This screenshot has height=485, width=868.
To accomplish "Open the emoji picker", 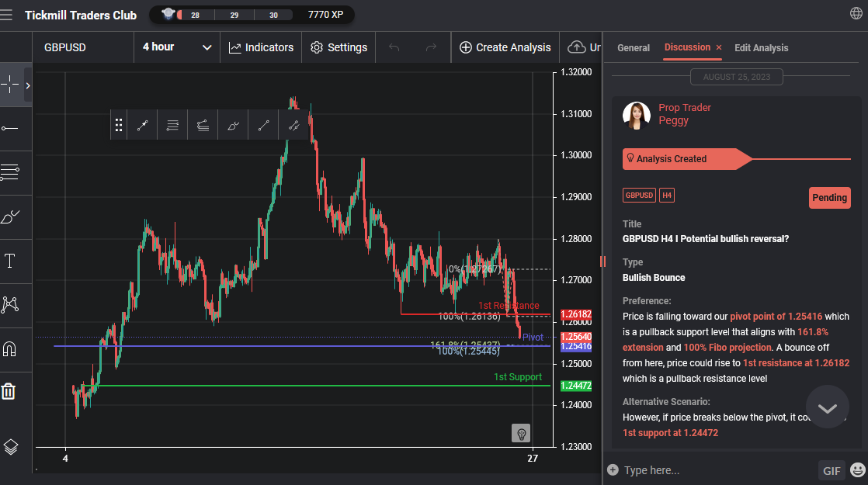I will [857, 470].
